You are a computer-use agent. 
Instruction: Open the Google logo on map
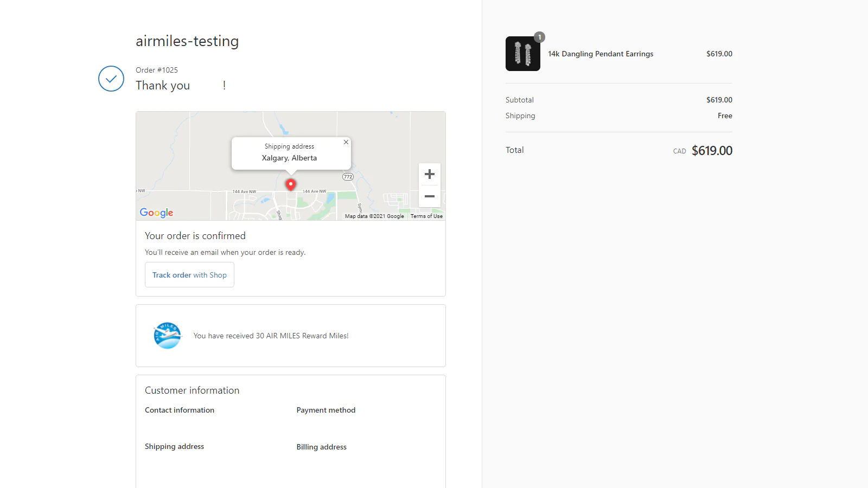click(156, 213)
